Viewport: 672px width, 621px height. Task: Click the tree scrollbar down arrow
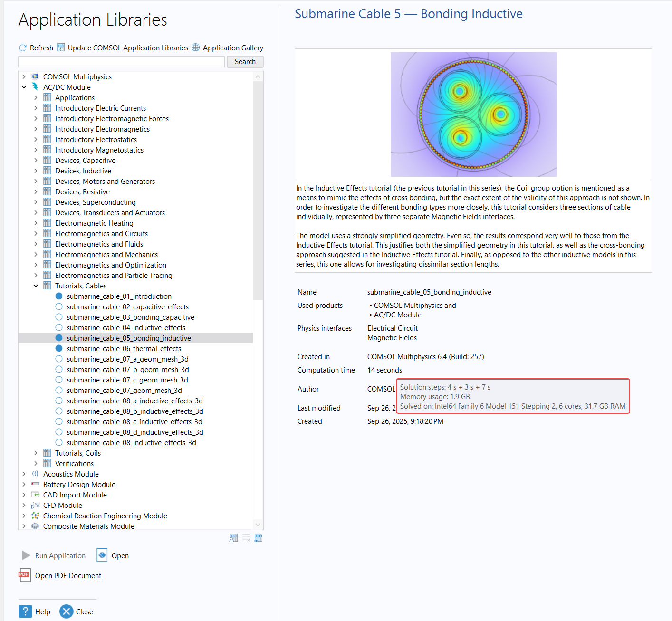[258, 525]
